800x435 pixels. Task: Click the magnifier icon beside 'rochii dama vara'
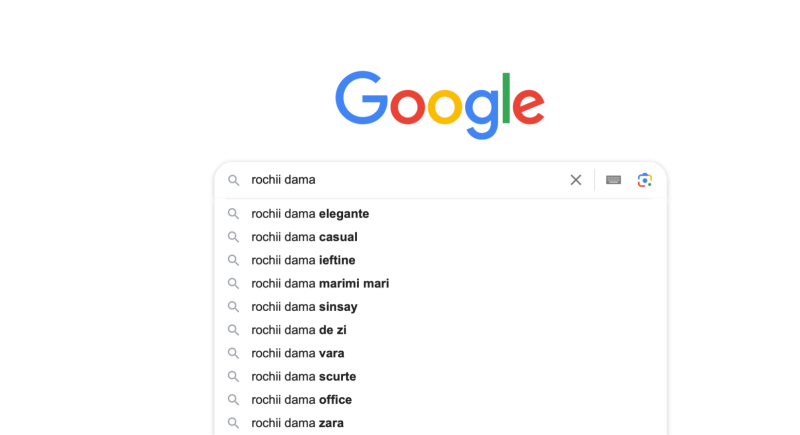click(x=233, y=353)
